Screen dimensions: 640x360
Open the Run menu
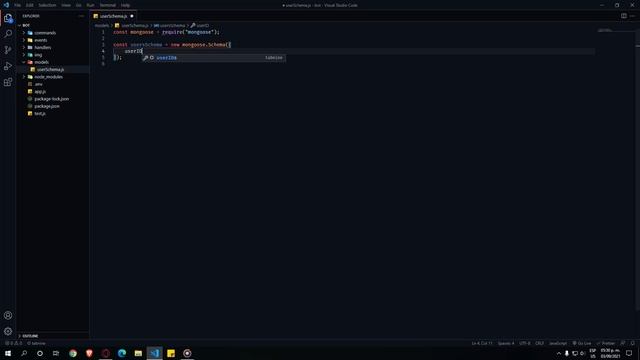90,5
